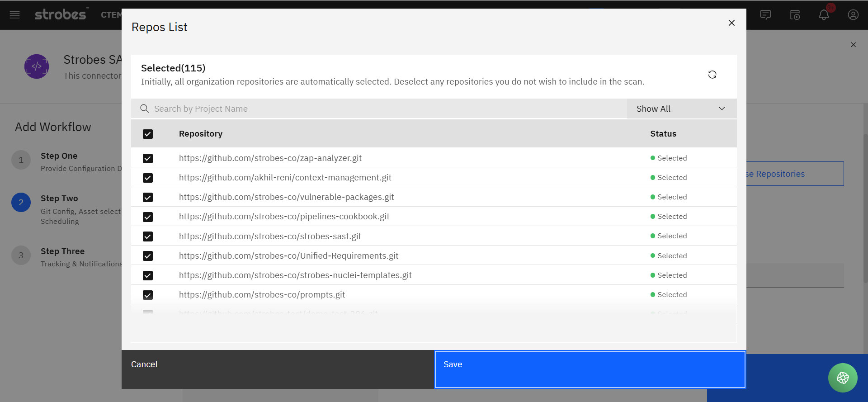Viewport: 868px width, 402px height.
Task: Uncheck the context-management.git repository
Action: (148, 178)
